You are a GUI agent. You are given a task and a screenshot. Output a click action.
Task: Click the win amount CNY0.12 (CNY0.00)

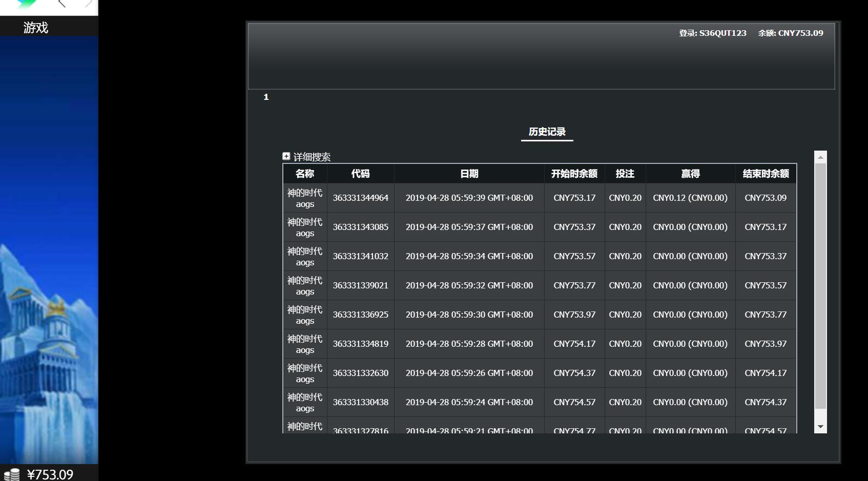[x=690, y=198]
